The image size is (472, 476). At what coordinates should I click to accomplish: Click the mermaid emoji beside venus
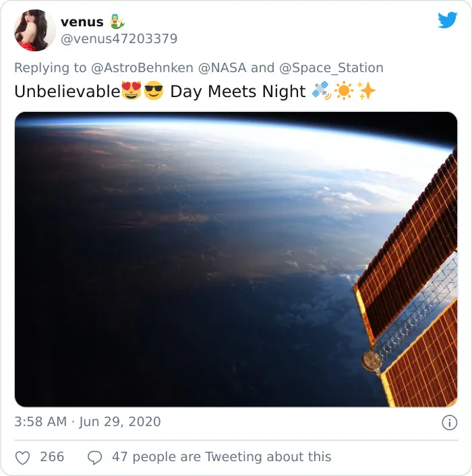point(117,22)
